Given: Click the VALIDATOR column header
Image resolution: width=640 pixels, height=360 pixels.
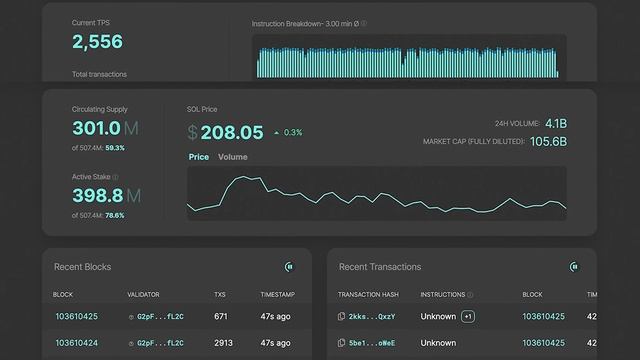Looking at the screenshot, I should tap(143, 294).
